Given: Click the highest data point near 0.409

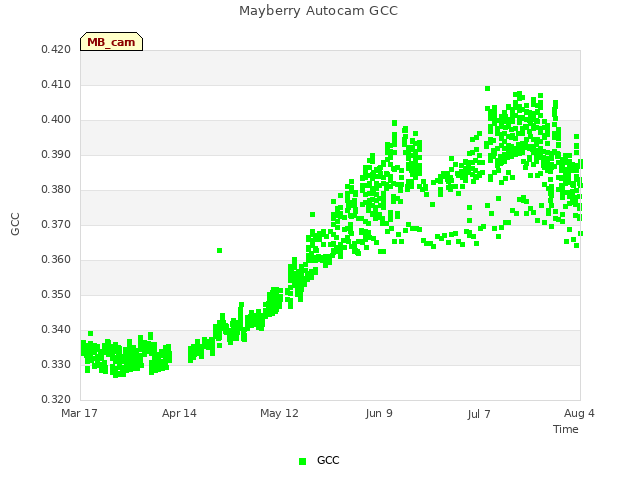Looking at the screenshot, I should point(487,89).
